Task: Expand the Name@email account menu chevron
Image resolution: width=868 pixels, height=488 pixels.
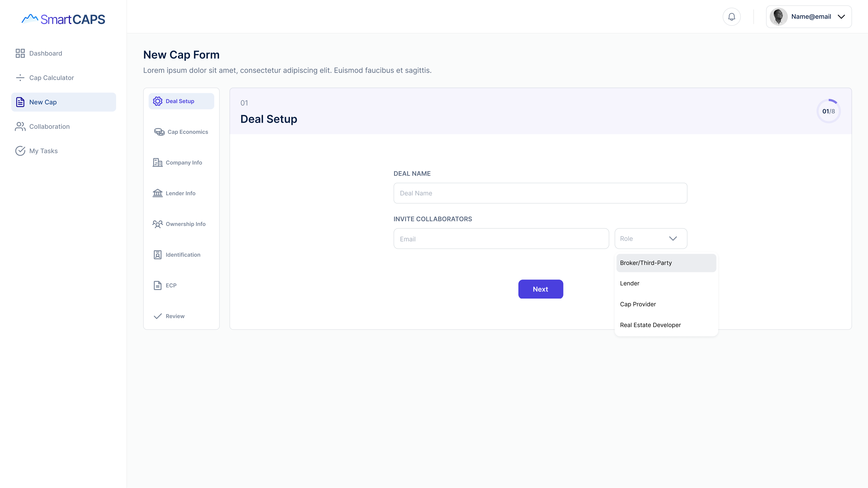Action: tap(841, 17)
